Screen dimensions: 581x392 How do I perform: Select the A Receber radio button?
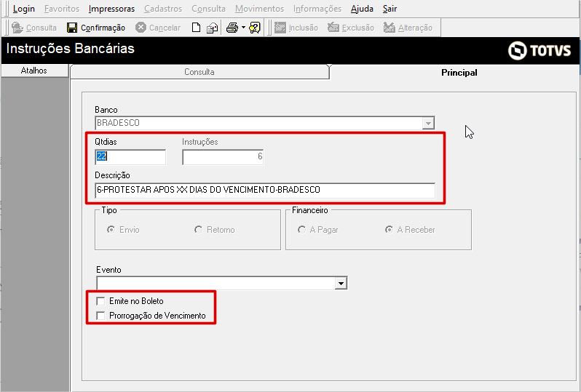coord(389,230)
